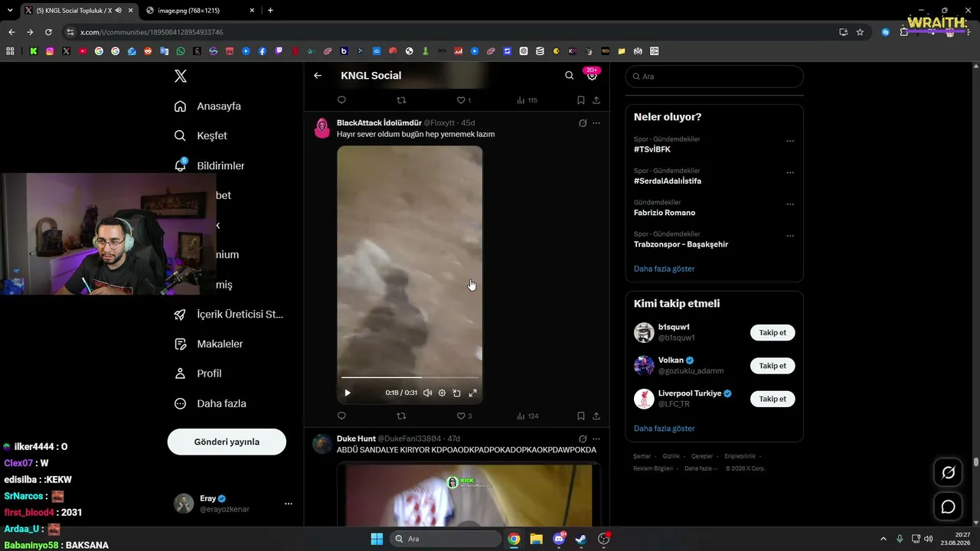980x551 pixels.
Task: Open BlackAttack İdolümdür's profile avatar
Action: pos(322,128)
